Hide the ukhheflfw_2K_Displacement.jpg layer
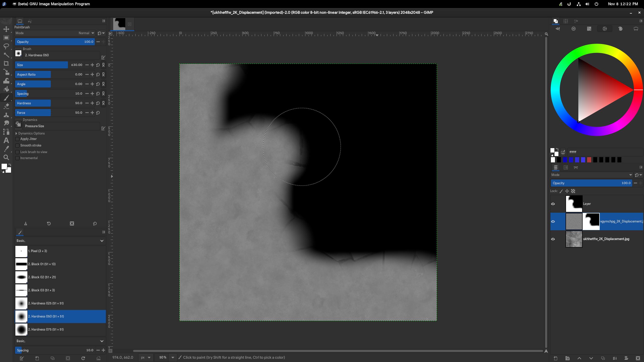The width and height of the screenshot is (644, 362). click(553, 239)
